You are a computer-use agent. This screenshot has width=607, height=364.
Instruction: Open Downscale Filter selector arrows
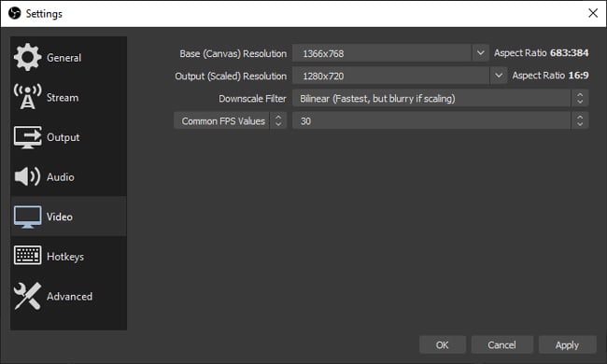(x=580, y=98)
